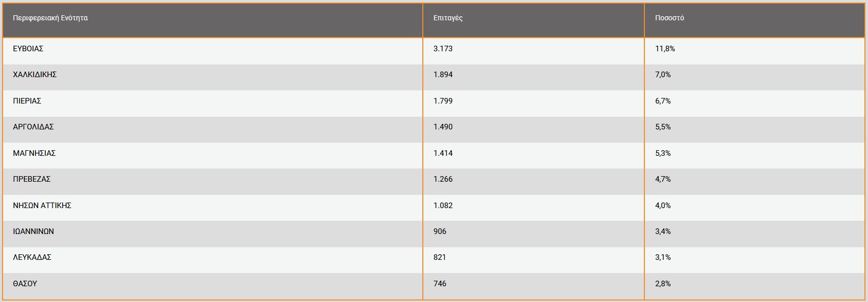Click the Περιφερειακή Ενότητα column header
This screenshot has height=302, width=868.
[50, 18]
